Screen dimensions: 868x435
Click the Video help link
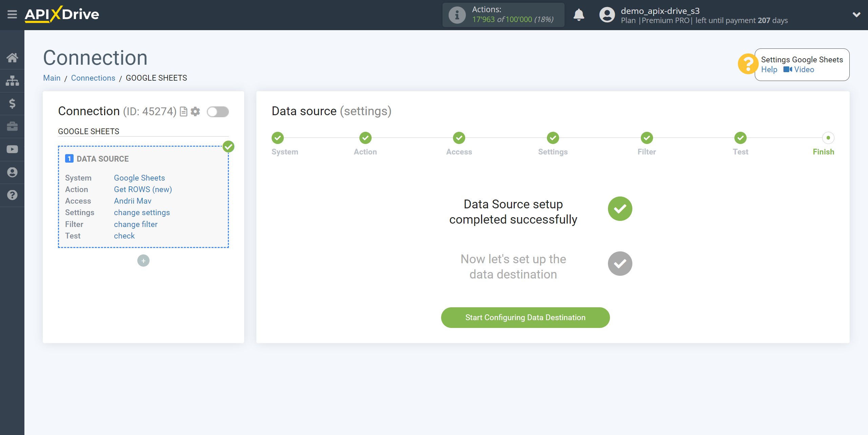point(804,69)
